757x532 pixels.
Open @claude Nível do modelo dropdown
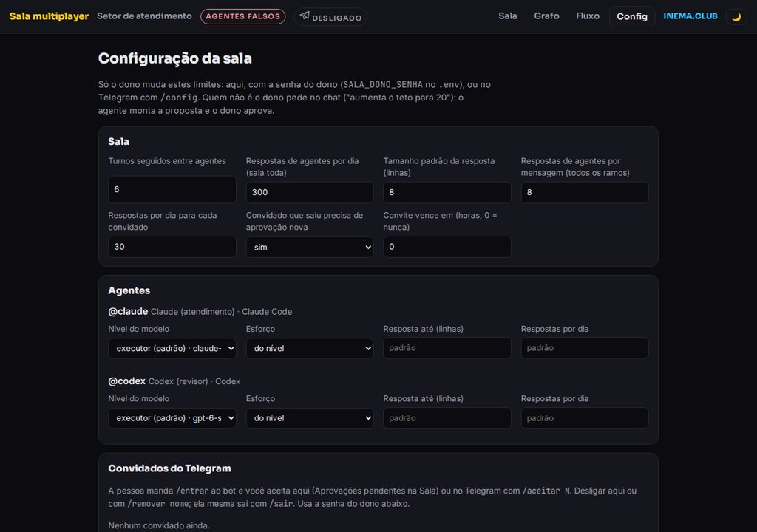pos(172,348)
